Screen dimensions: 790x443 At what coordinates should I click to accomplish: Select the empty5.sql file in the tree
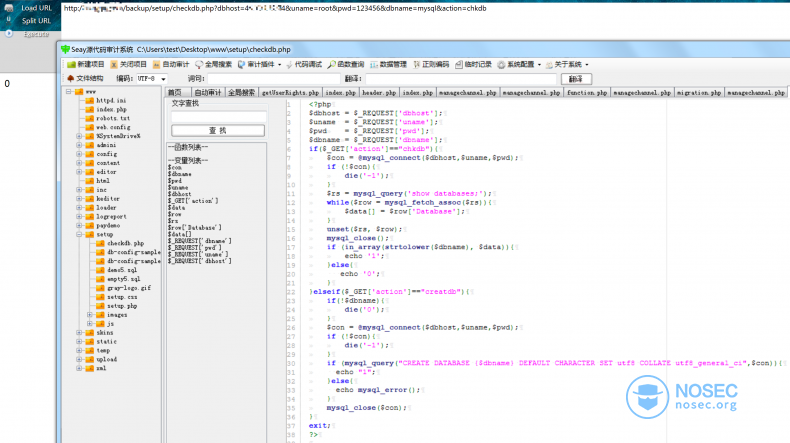pos(123,279)
